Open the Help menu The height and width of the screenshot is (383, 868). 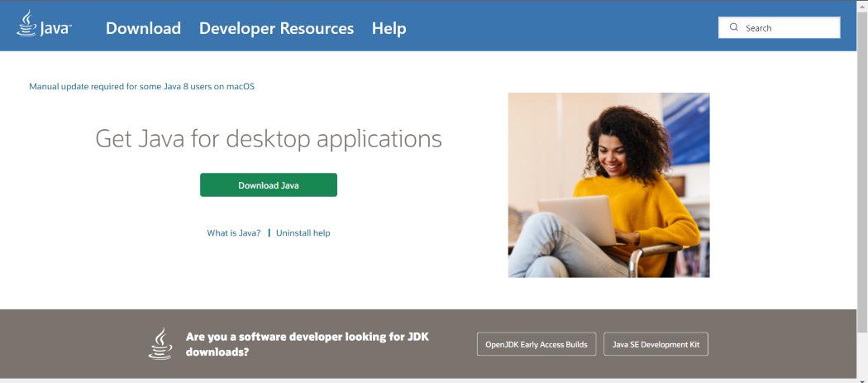(x=389, y=28)
